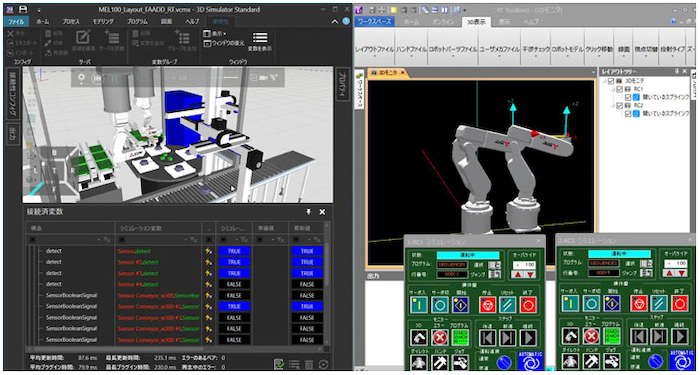Uncheck the RC1 checkbox in layout tree

click(620, 89)
